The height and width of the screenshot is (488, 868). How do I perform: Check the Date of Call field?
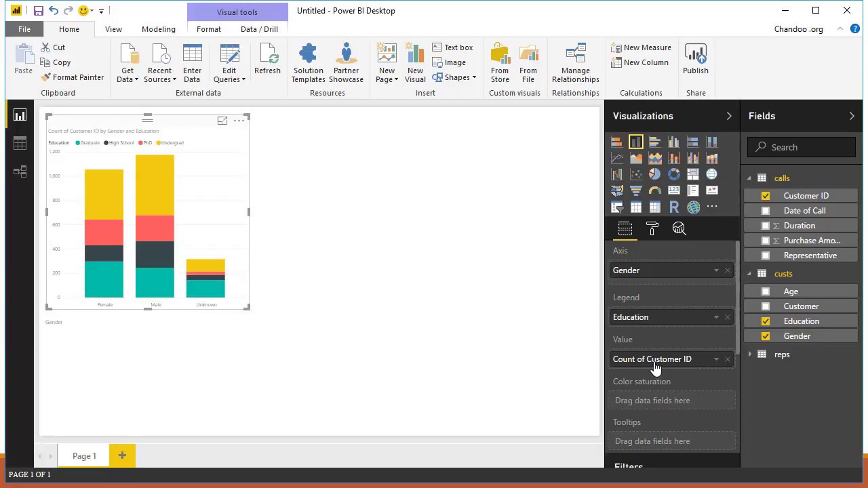coord(766,211)
